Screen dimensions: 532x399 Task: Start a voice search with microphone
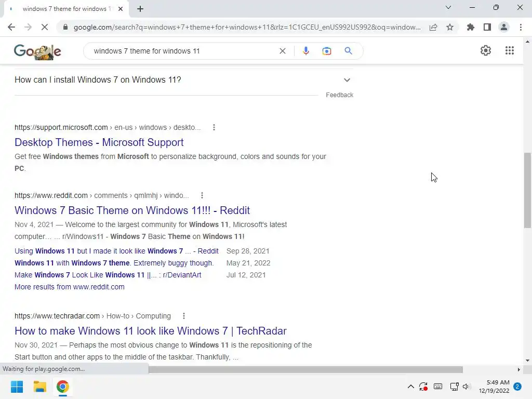click(305, 51)
